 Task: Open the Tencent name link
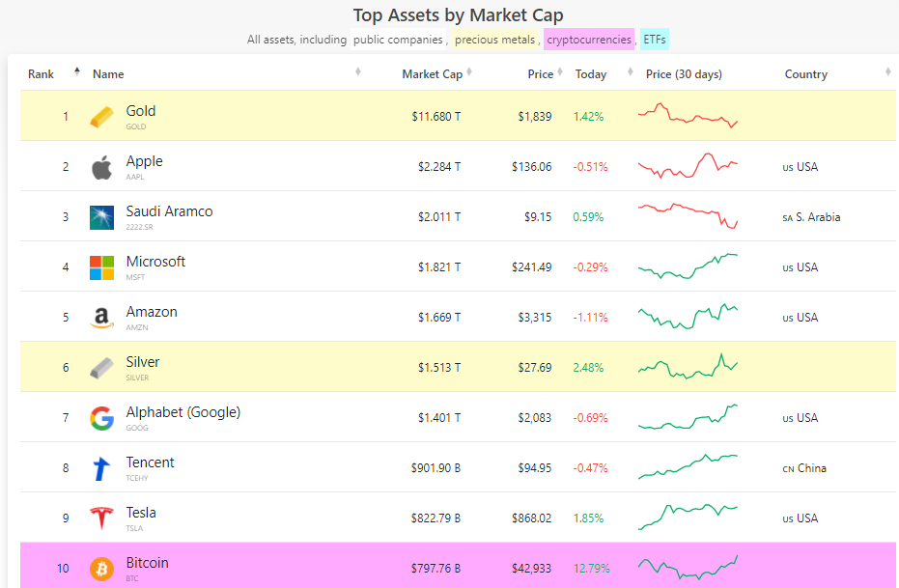[150, 462]
